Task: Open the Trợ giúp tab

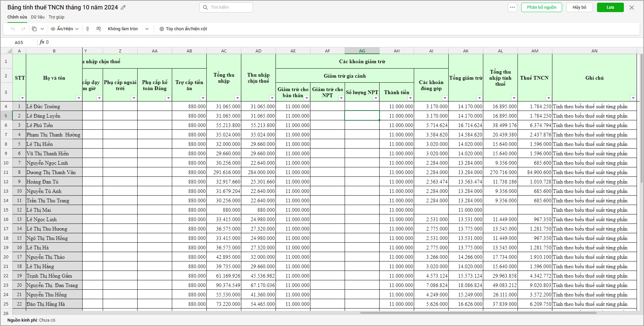Action: [56, 17]
